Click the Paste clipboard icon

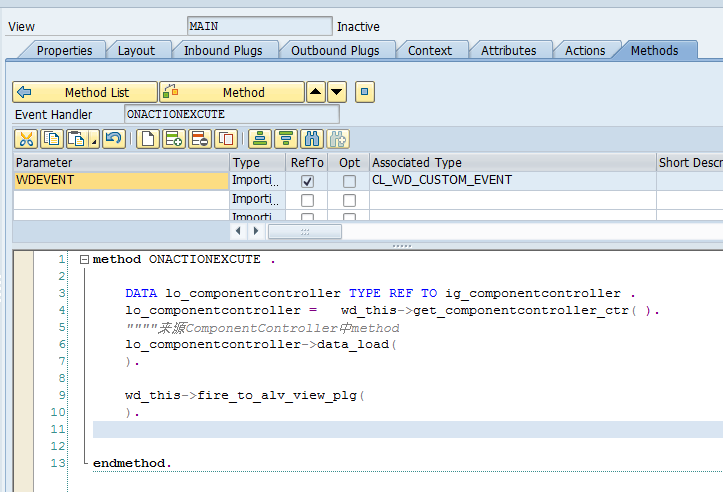point(77,139)
